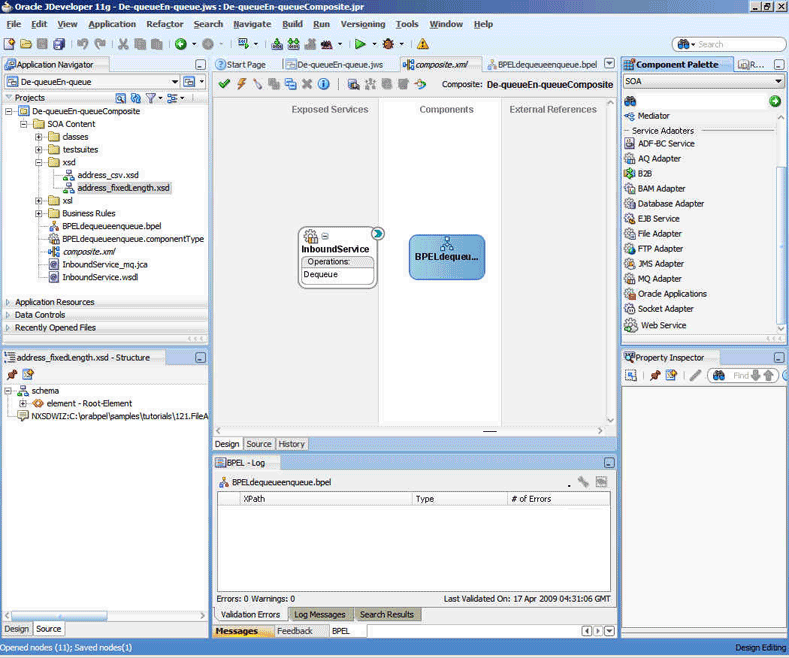
Task: Expand the Business Rules folder
Action: tap(39, 213)
